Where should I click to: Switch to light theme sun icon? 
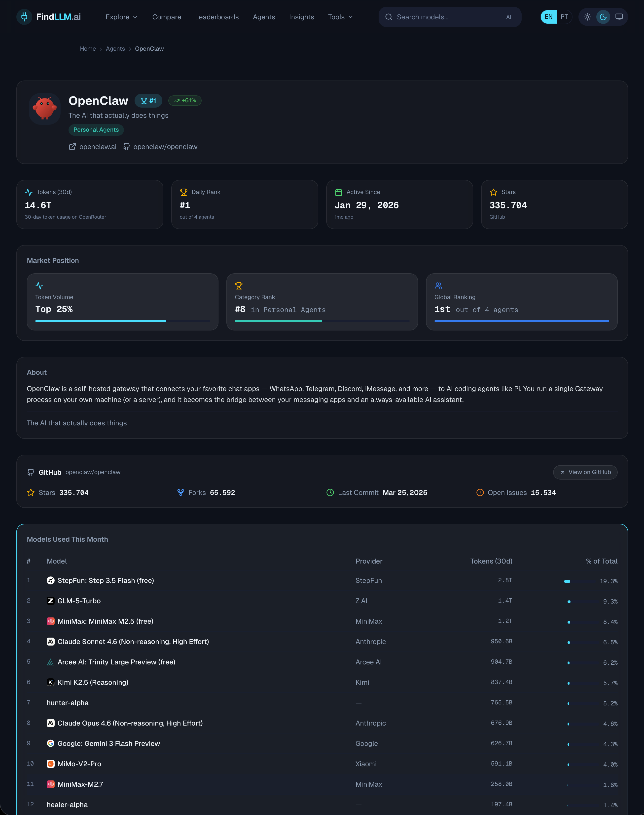[587, 17]
